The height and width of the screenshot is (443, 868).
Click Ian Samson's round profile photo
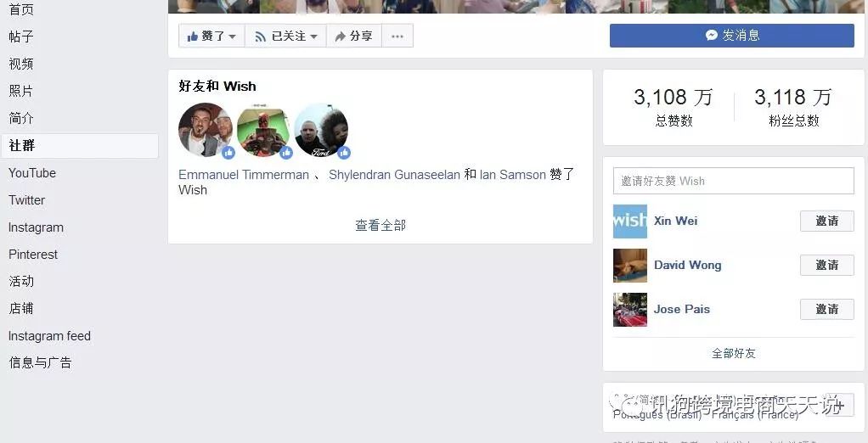(x=321, y=130)
